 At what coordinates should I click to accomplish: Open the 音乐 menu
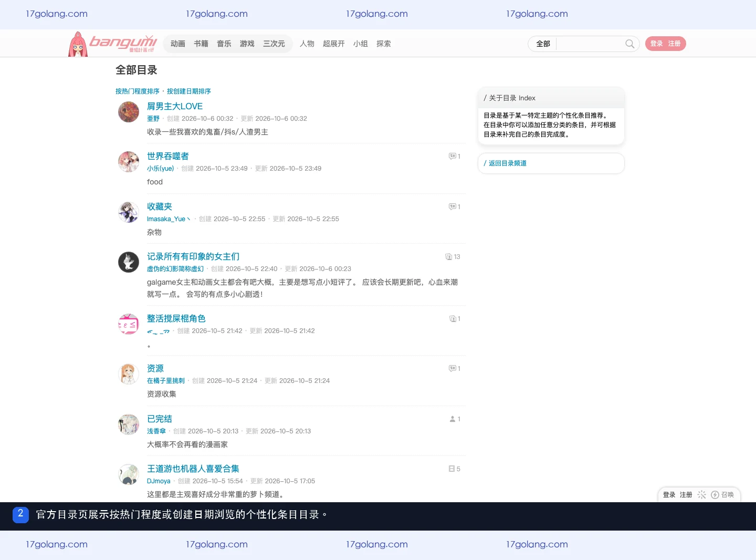click(224, 44)
